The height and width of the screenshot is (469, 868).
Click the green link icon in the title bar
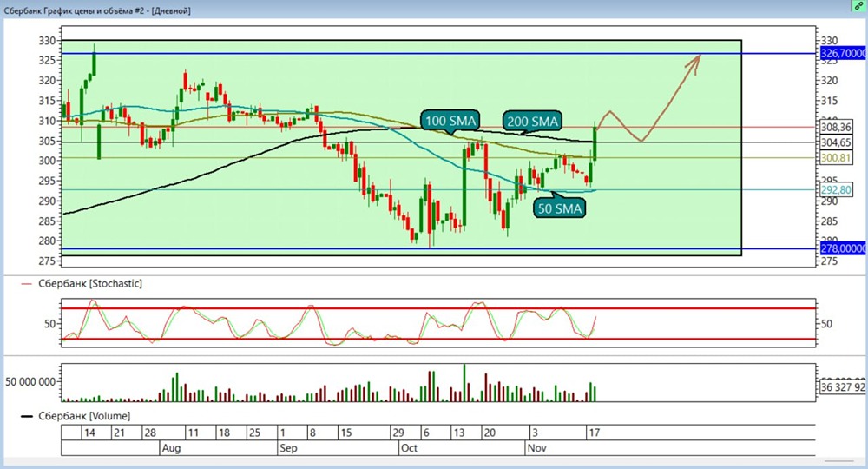[x=858, y=6]
